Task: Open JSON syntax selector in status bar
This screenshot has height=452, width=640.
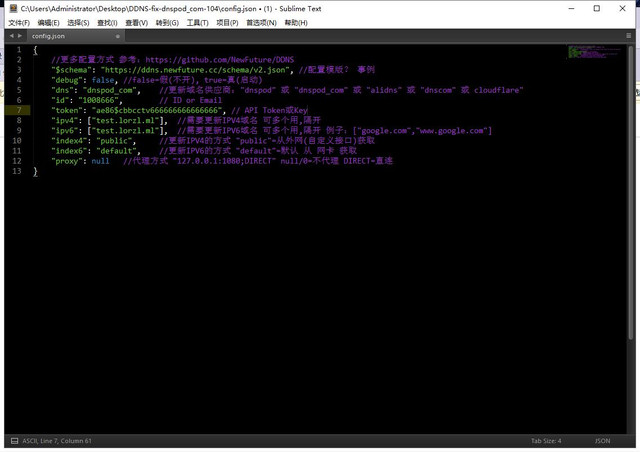Action: [x=602, y=441]
